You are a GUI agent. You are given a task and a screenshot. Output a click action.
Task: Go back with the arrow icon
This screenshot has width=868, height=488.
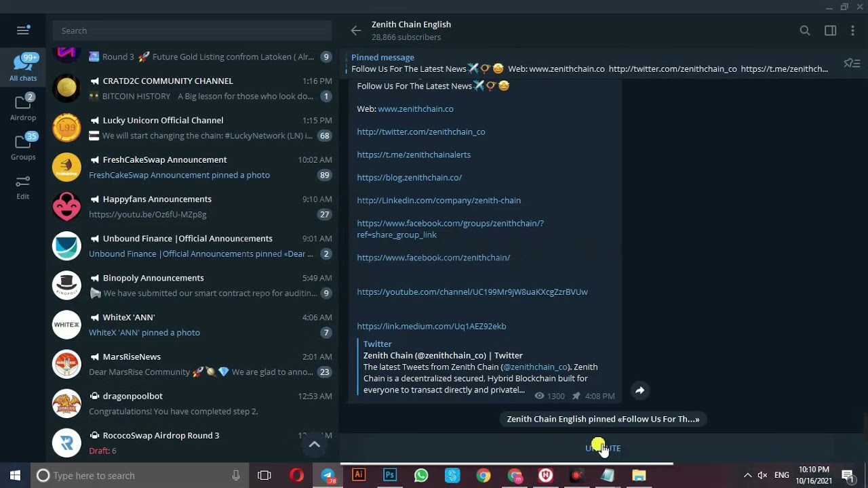pos(356,30)
